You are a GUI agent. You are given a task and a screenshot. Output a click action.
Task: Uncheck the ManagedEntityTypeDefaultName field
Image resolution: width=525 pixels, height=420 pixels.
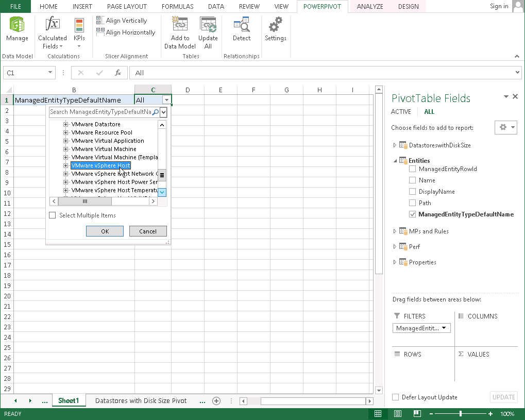(412, 214)
